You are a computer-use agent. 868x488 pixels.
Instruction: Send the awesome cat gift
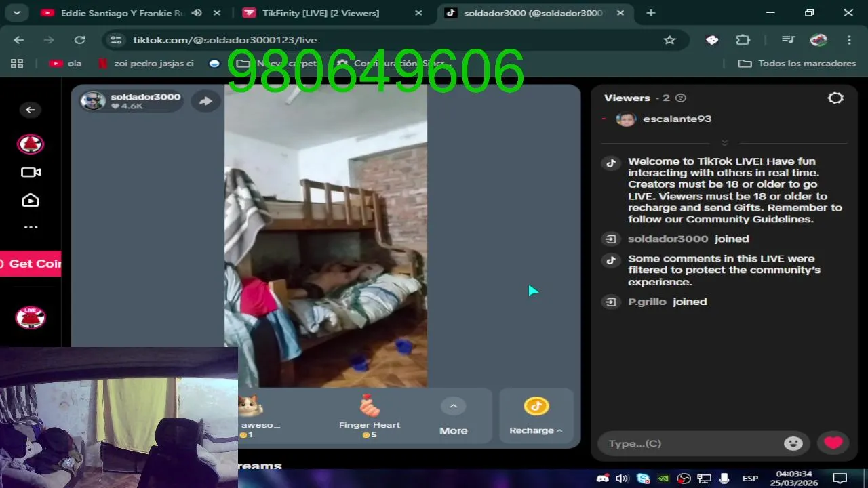[258, 416]
